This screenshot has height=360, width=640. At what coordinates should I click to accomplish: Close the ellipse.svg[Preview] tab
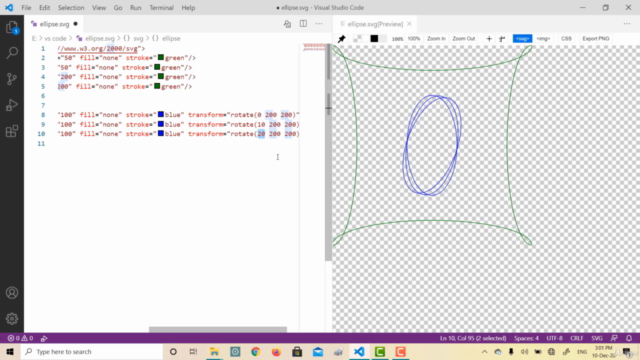(409, 24)
